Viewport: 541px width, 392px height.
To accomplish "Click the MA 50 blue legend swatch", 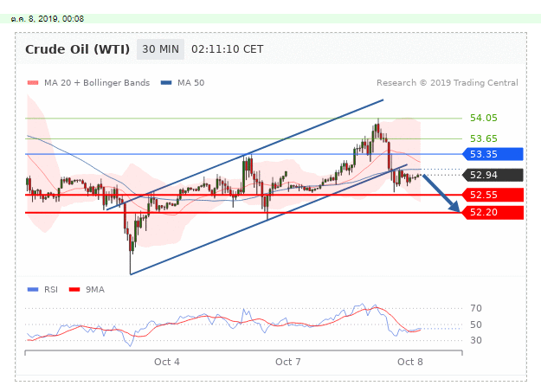I will [x=166, y=83].
